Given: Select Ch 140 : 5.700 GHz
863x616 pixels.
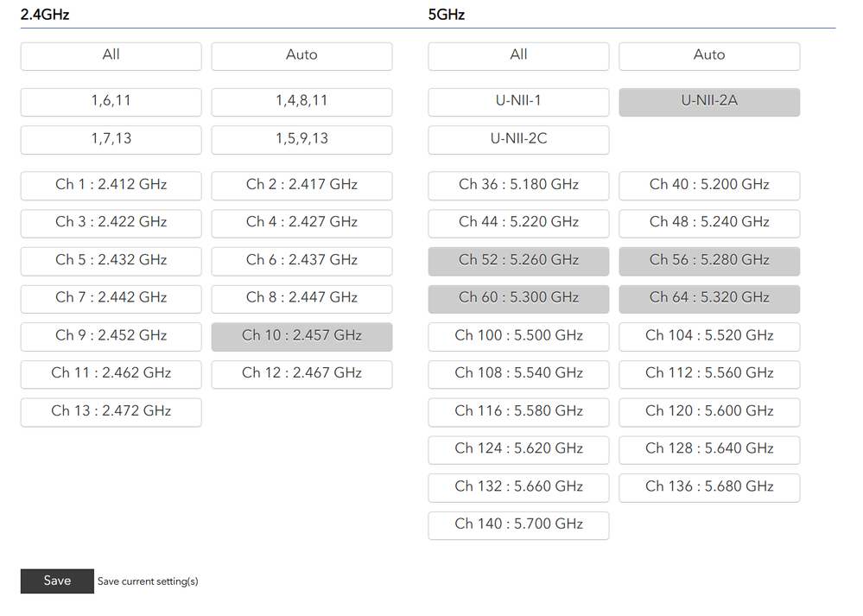Looking at the screenshot, I should coord(518,524).
